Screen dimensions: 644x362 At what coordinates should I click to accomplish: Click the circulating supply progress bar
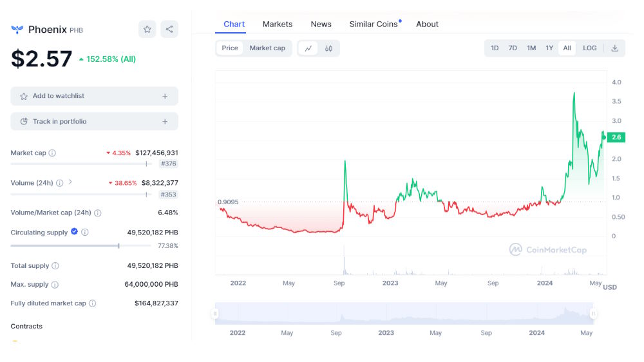81,245
